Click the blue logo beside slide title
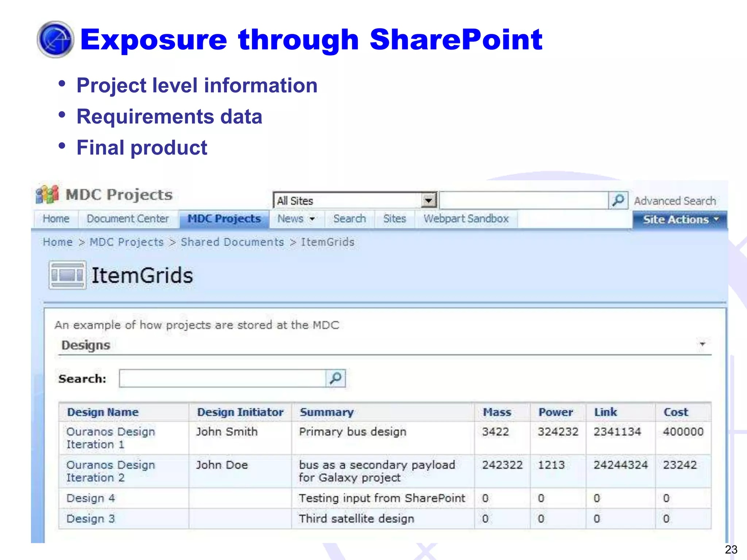The image size is (747, 560). tap(55, 39)
